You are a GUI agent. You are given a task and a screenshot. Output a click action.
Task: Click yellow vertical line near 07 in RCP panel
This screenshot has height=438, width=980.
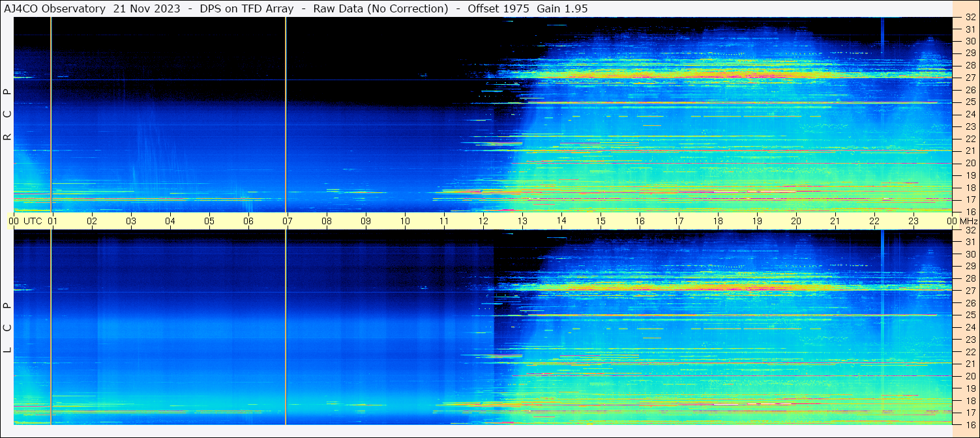(286, 114)
